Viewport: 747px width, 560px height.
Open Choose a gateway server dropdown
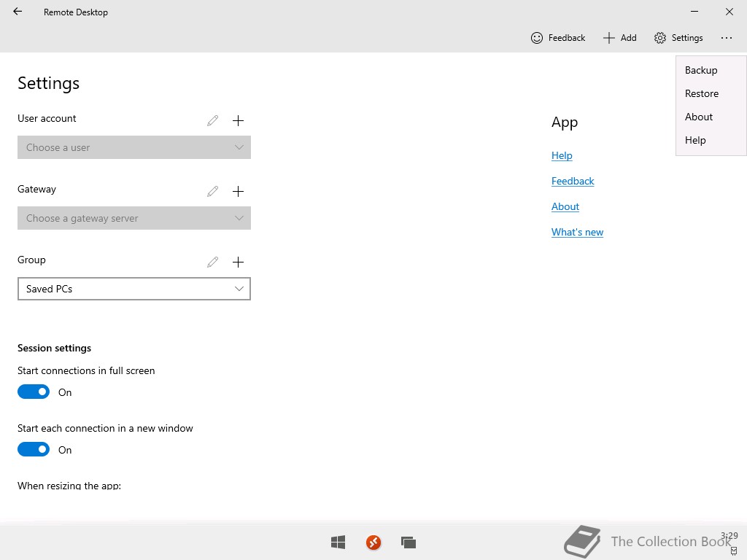click(134, 218)
